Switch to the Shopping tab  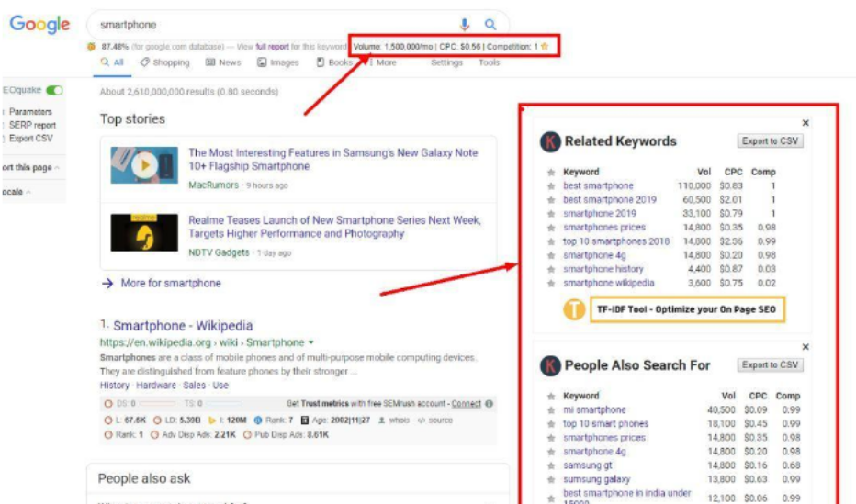coord(164,62)
